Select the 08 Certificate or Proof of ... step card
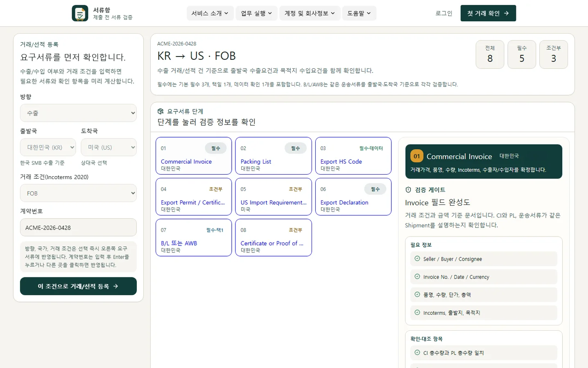This screenshot has height=368, width=588. tap(274, 238)
